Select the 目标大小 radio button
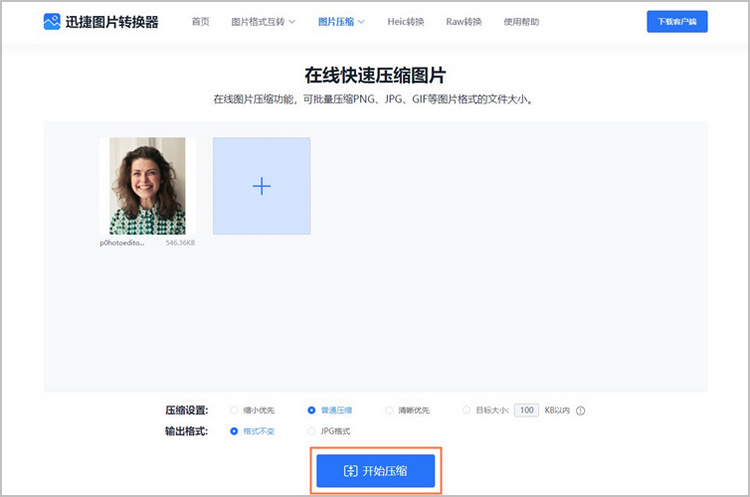Image resolution: width=750 pixels, height=497 pixels. 466,410
